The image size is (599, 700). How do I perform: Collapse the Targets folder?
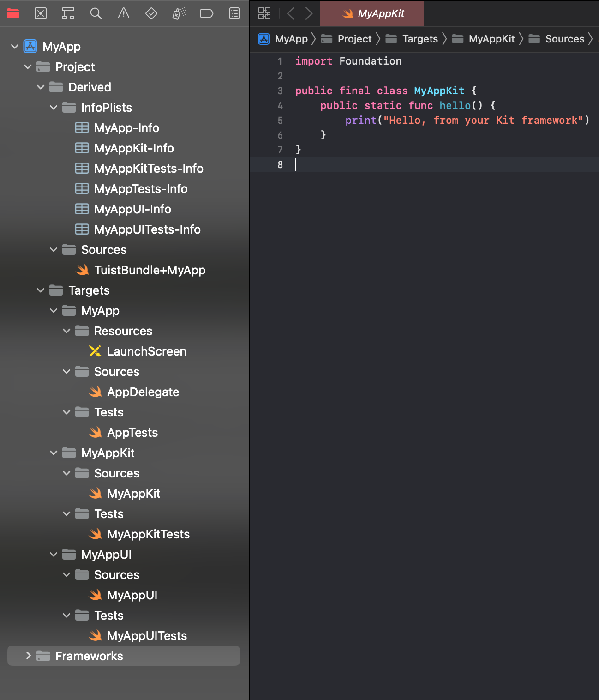(41, 290)
